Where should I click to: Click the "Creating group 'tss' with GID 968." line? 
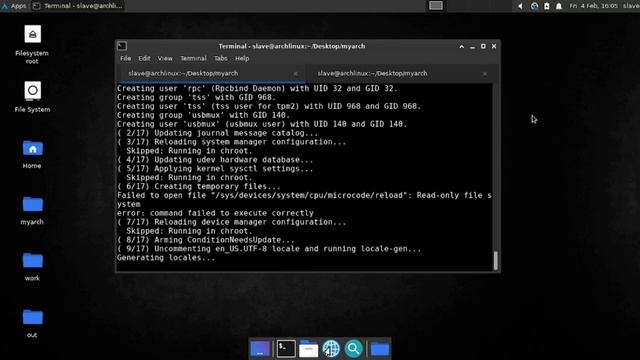(196, 97)
